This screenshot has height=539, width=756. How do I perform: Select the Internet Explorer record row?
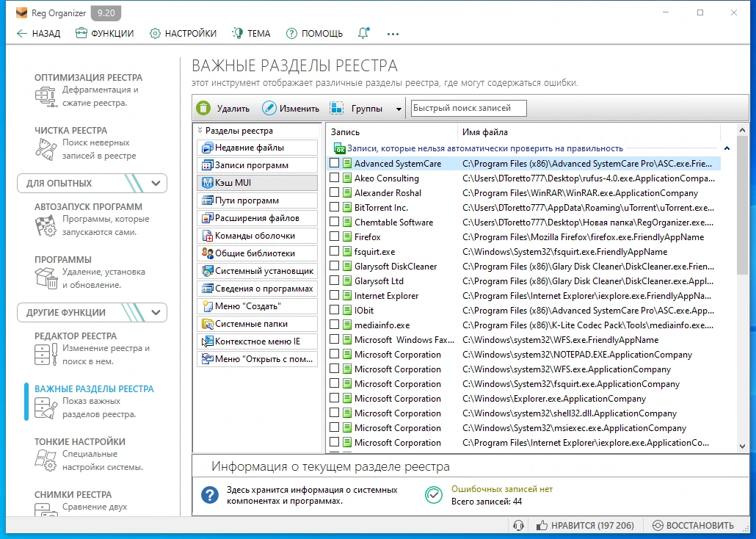[524, 295]
